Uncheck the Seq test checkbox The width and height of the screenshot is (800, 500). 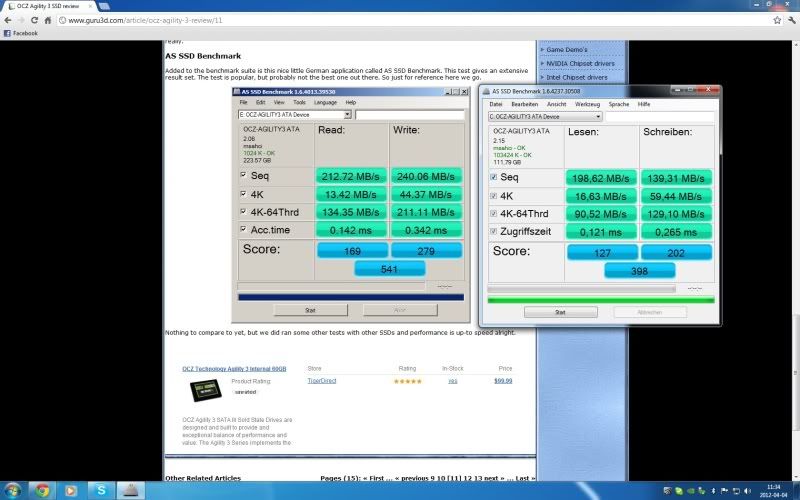pyautogui.click(x=493, y=178)
